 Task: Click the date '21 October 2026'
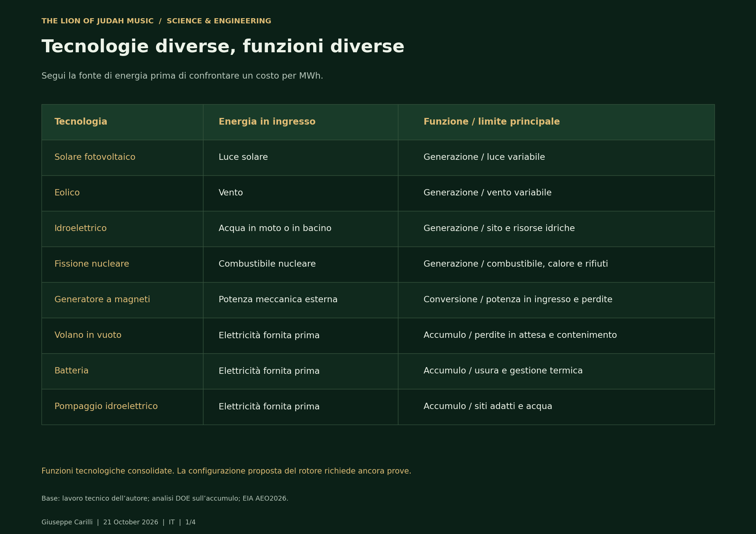click(x=131, y=522)
